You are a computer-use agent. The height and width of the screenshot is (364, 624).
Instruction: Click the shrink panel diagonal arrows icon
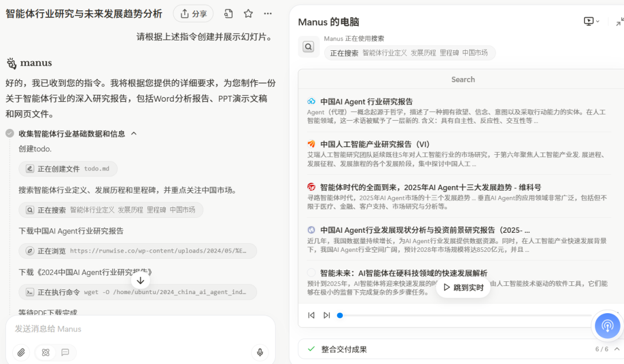point(619,22)
